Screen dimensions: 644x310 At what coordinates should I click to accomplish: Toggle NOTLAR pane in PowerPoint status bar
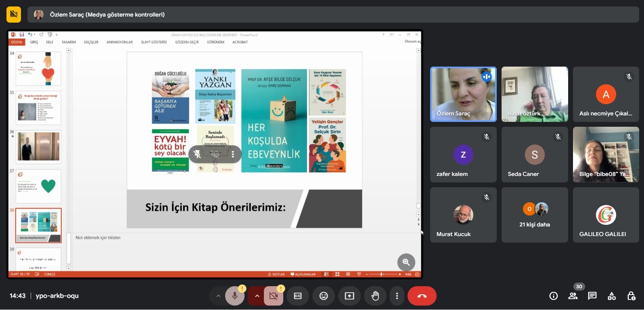[x=276, y=274]
